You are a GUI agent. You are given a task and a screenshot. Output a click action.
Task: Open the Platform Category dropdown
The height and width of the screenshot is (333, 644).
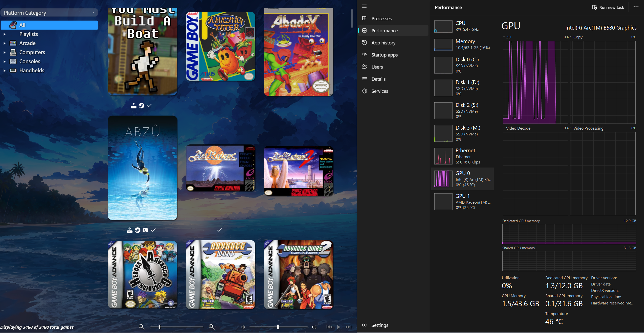[49, 13]
